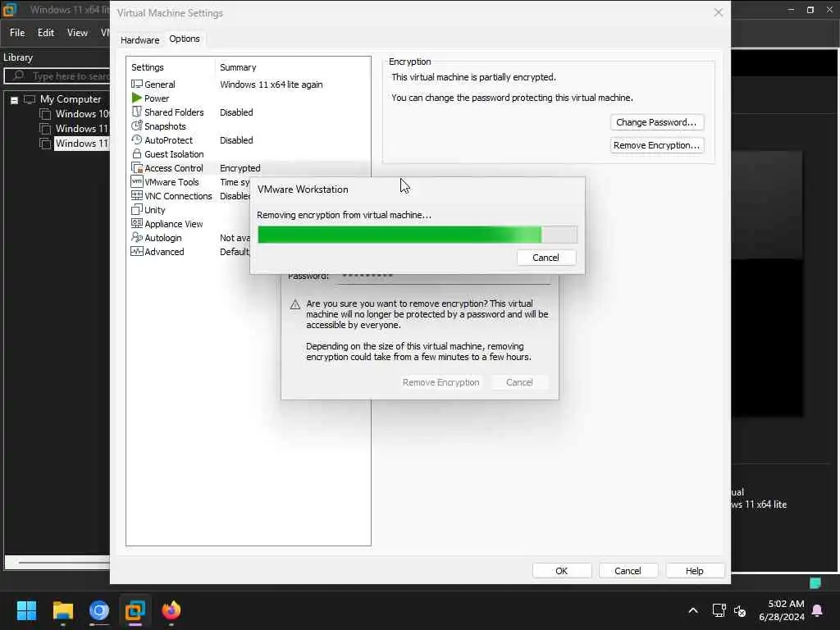Viewport: 840px width, 630px height.
Task: Click the Remove Encryption confirm button
Action: tap(441, 382)
